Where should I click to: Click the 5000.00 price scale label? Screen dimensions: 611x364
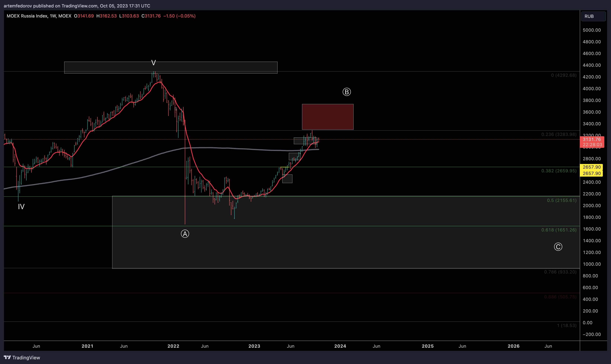[x=592, y=30]
